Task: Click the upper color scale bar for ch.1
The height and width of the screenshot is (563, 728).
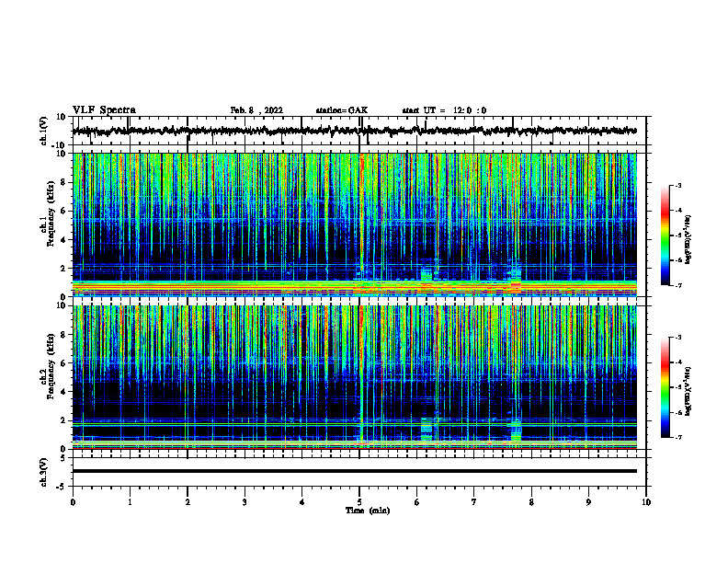Action: [665, 236]
